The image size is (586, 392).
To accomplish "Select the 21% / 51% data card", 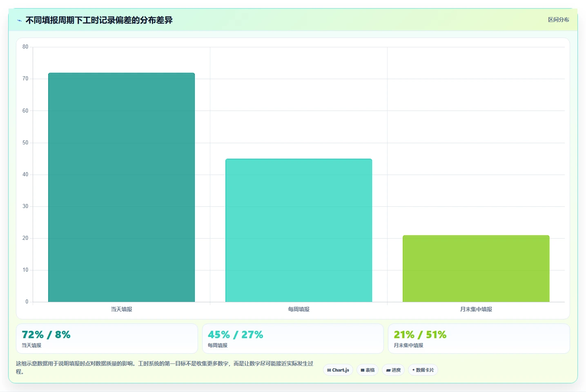I will point(479,339).
